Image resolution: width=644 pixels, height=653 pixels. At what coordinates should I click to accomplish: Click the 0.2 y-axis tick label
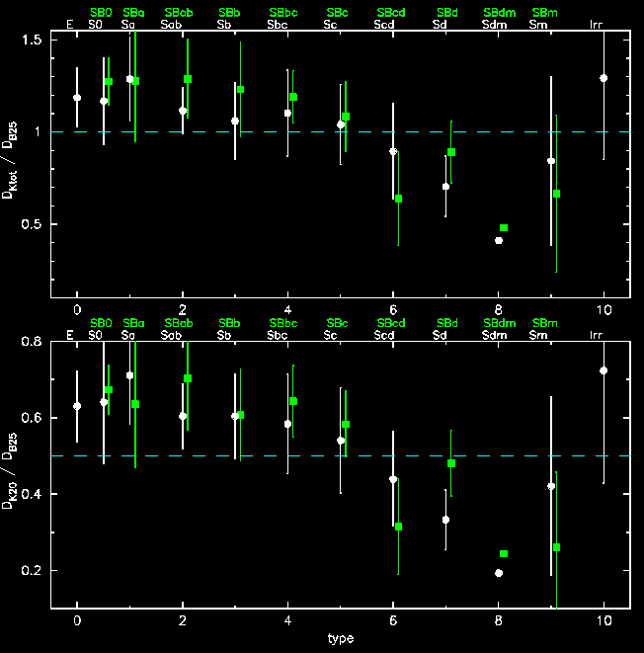(x=32, y=570)
